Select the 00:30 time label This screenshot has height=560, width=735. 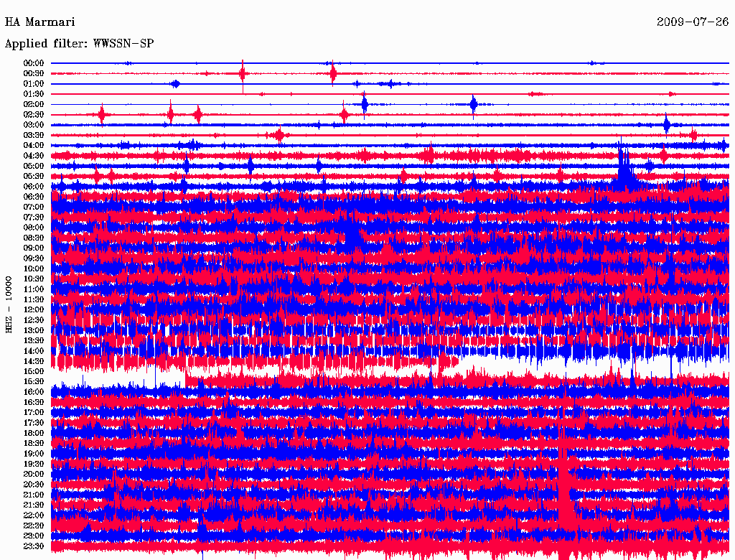[34, 74]
